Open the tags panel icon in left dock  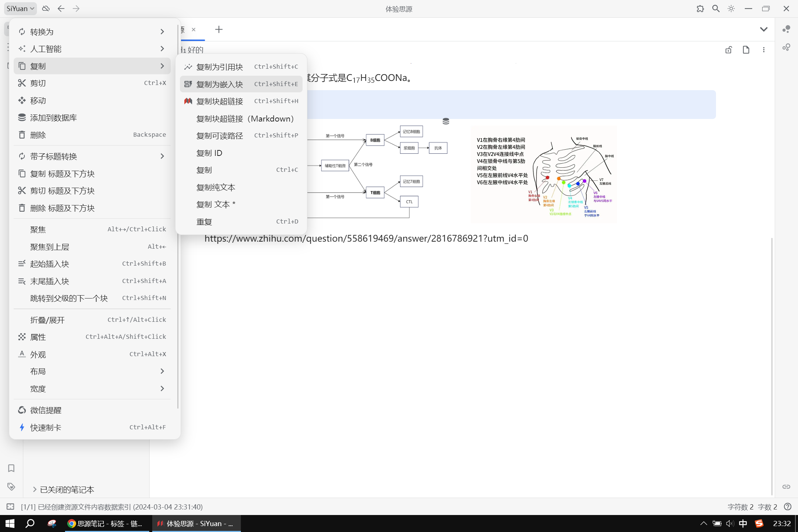pos(11,487)
